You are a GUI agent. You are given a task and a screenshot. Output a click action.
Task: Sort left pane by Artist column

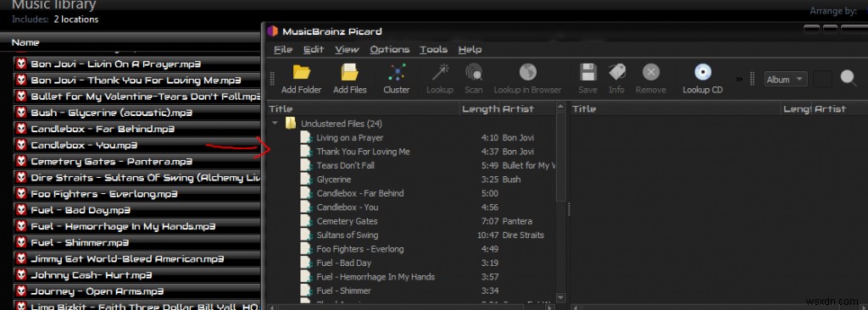coord(528,109)
